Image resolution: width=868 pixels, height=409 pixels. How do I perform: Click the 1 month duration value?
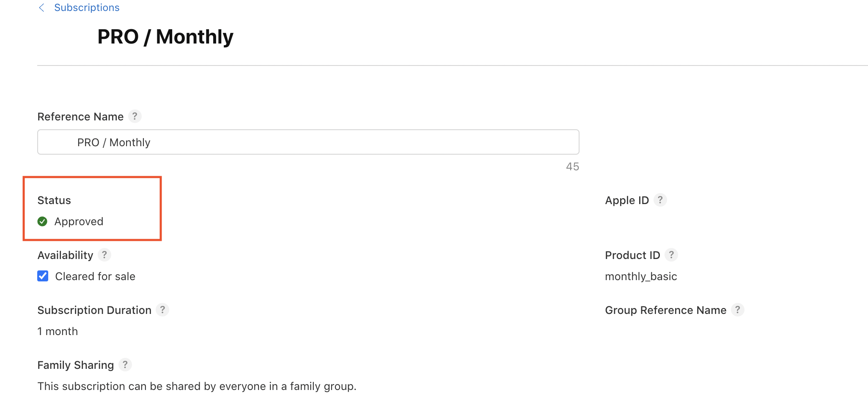tap(58, 331)
